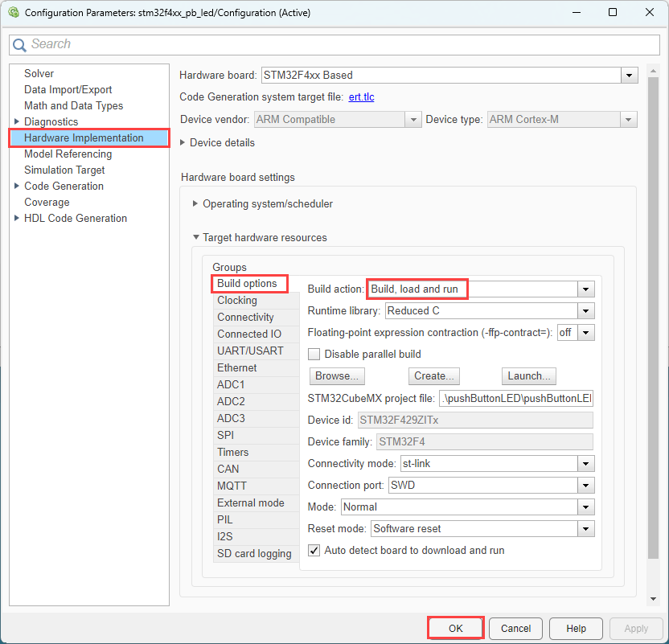The width and height of the screenshot is (669, 644).
Task: Click the Browse... button
Action: click(337, 376)
